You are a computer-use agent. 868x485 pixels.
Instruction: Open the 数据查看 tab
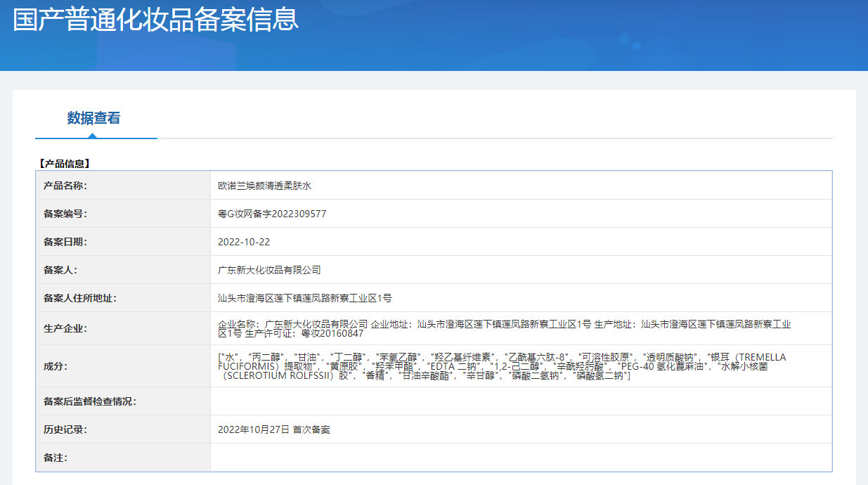point(93,118)
